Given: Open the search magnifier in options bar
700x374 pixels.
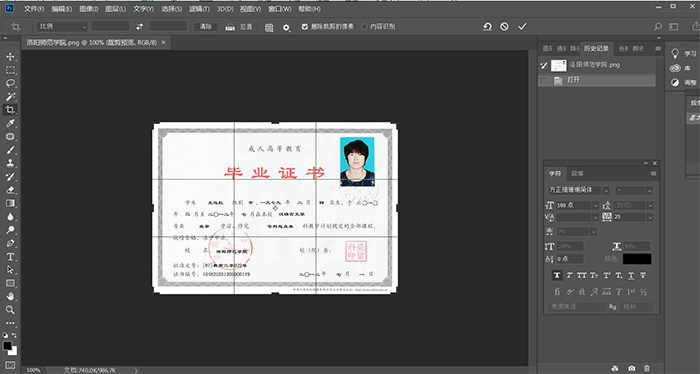Looking at the screenshot, I should (658, 27).
